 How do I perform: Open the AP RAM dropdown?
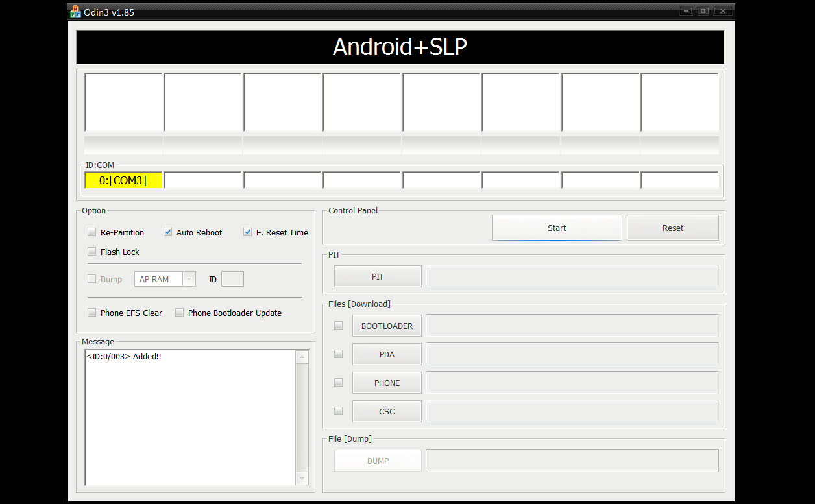coord(165,279)
